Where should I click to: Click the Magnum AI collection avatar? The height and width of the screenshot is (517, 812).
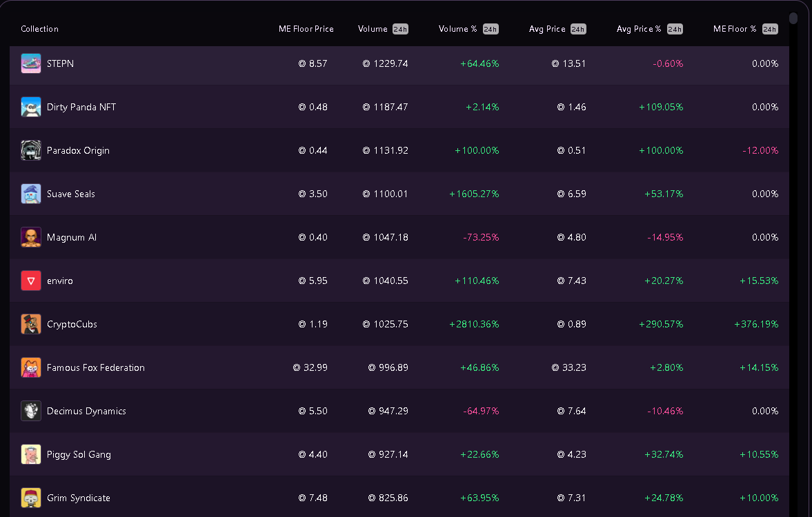pyautogui.click(x=31, y=238)
